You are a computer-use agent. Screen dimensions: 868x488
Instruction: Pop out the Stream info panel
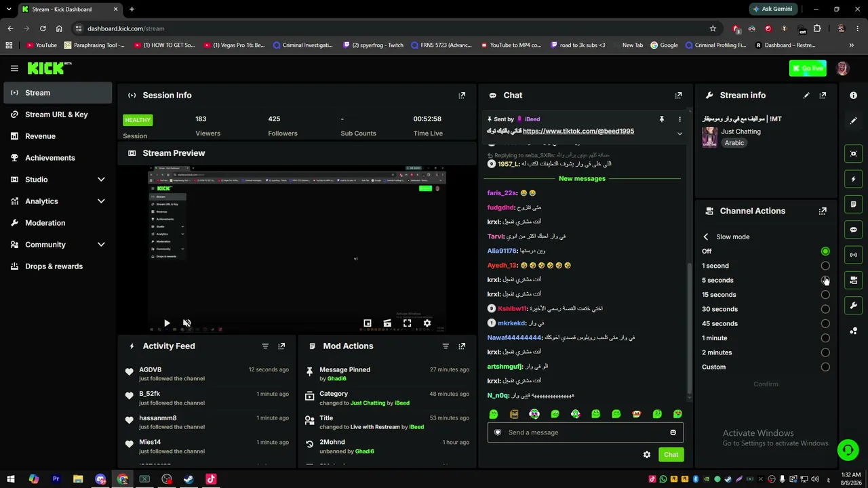[x=823, y=96]
